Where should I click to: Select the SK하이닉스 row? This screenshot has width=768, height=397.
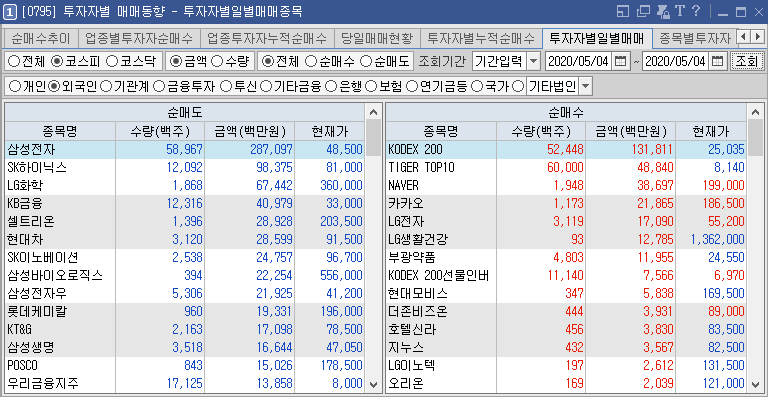point(185,167)
